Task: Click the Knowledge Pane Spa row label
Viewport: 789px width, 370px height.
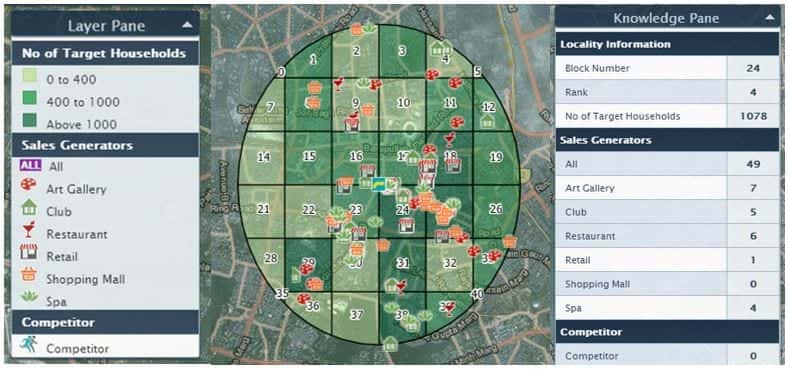Action: [573, 308]
